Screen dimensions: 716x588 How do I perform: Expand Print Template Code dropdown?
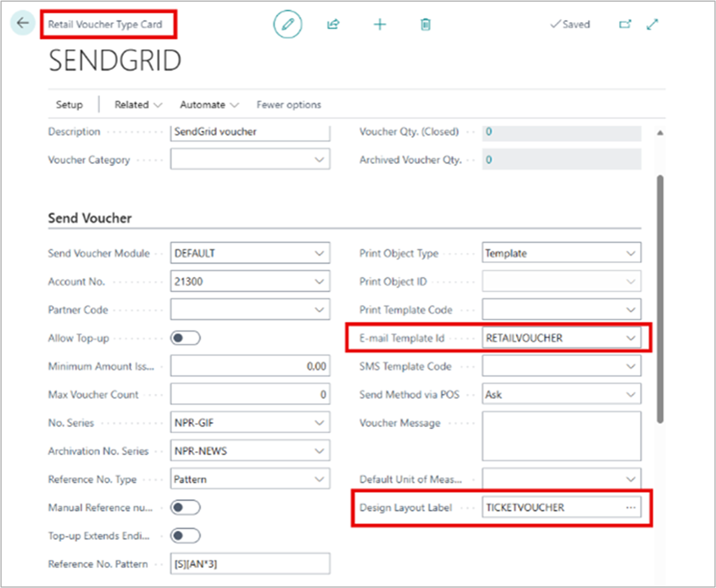point(631,309)
